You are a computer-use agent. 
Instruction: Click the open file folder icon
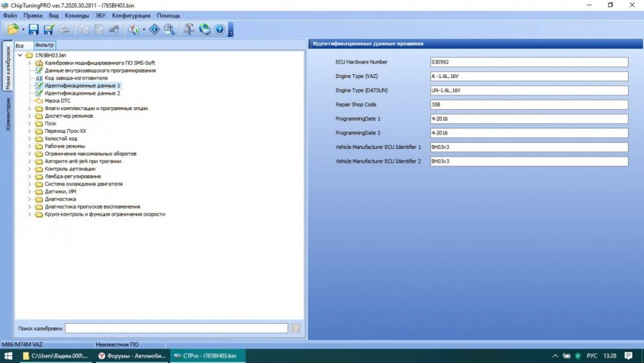(x=13, y=29)
